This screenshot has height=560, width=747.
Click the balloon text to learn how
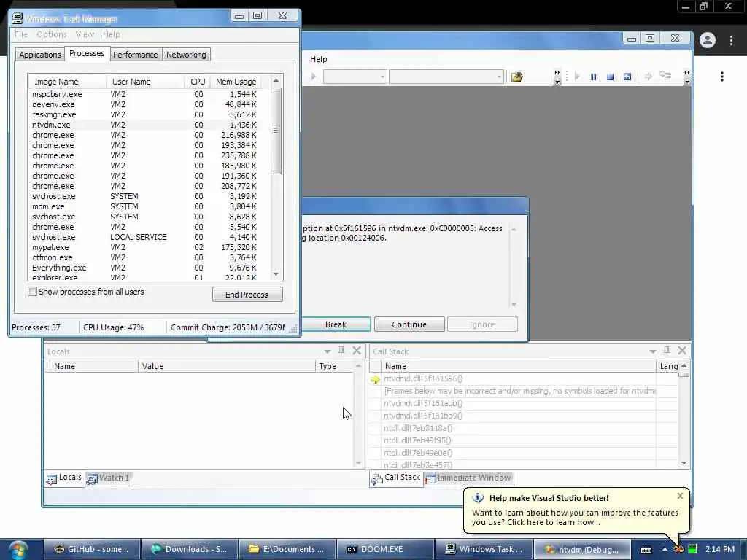[x=575, y=518]
